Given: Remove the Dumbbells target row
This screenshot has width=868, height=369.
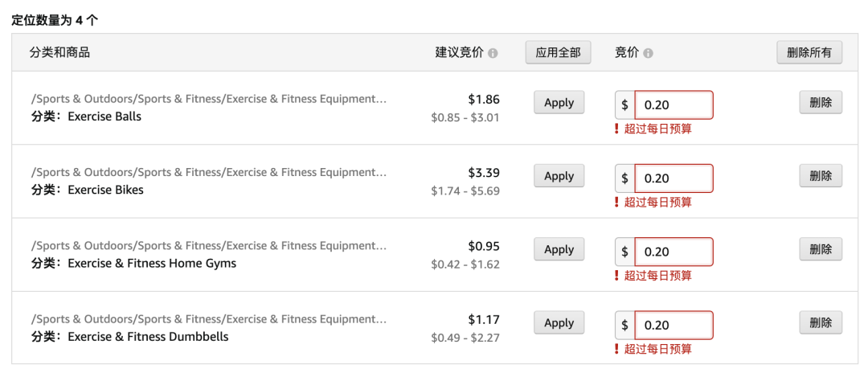Looking at the screenshot, I should click(x=820, y=323).
